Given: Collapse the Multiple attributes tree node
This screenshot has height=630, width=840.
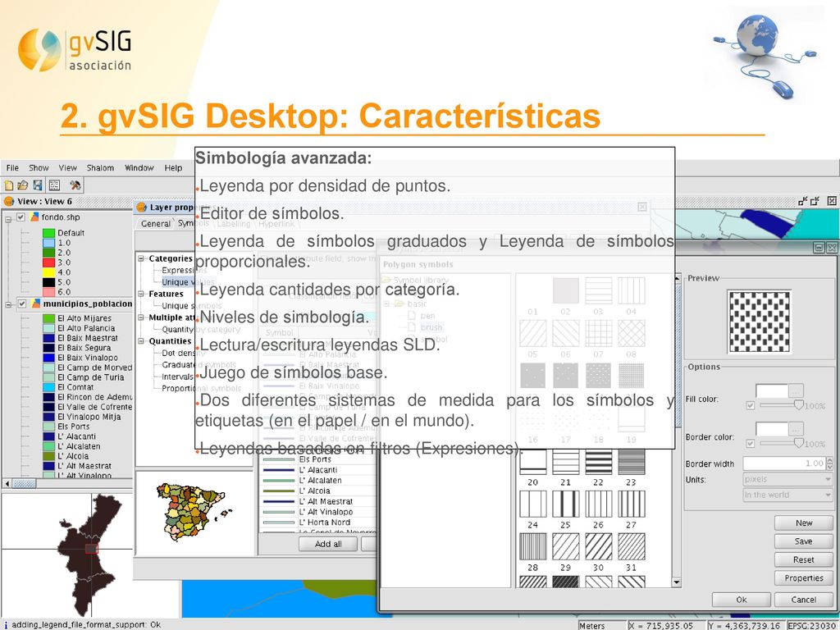Looking at the screenshot, I should 141,317.
